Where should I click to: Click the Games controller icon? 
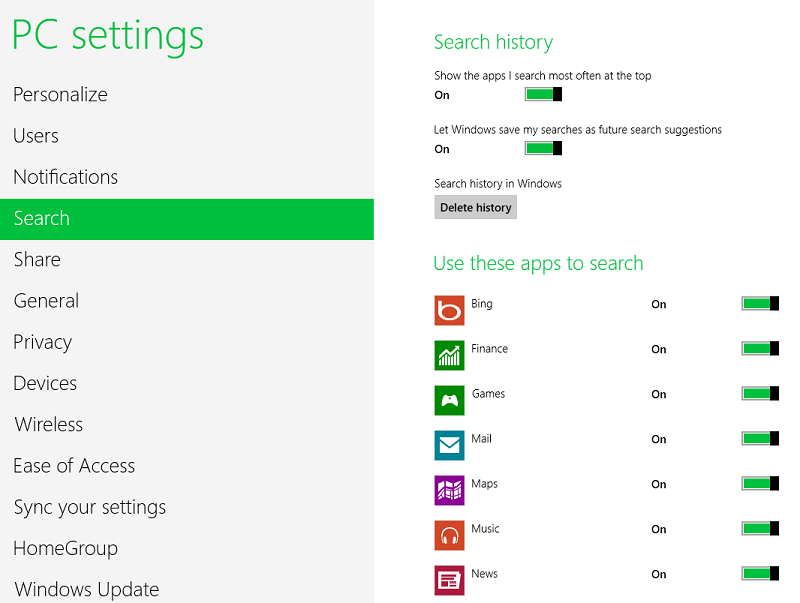[x=449, y=400]
